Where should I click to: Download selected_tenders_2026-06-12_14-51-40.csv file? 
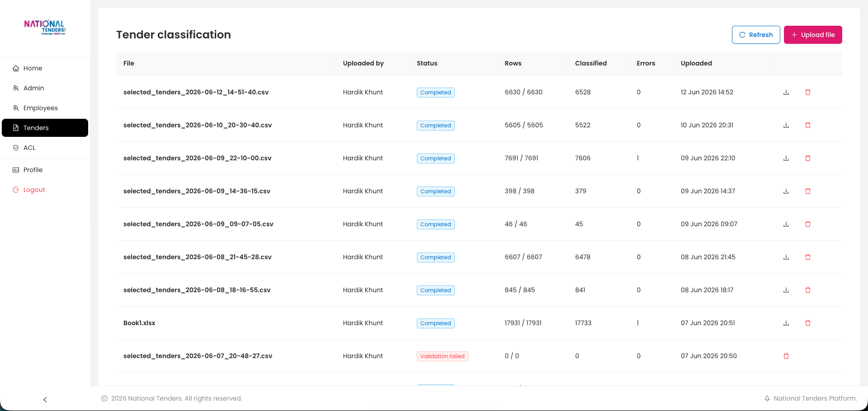(786, 92)
